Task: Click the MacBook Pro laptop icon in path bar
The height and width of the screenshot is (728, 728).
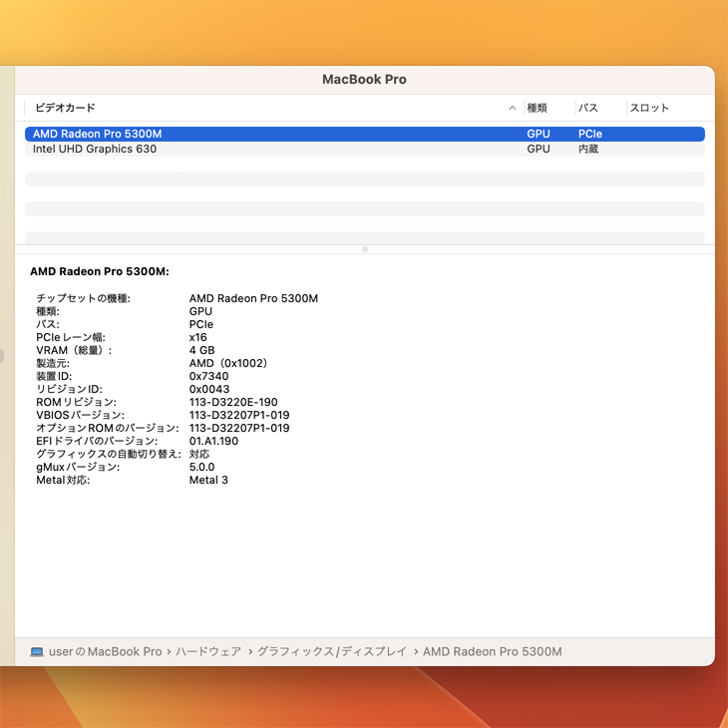Action: 37,652
